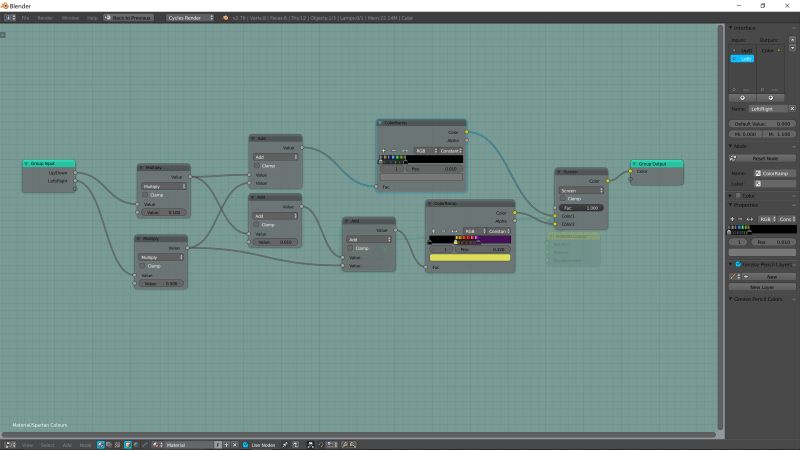Select World shader nodes icon
The height and width of the screenshot is (450, 800).
coord(136,445)
